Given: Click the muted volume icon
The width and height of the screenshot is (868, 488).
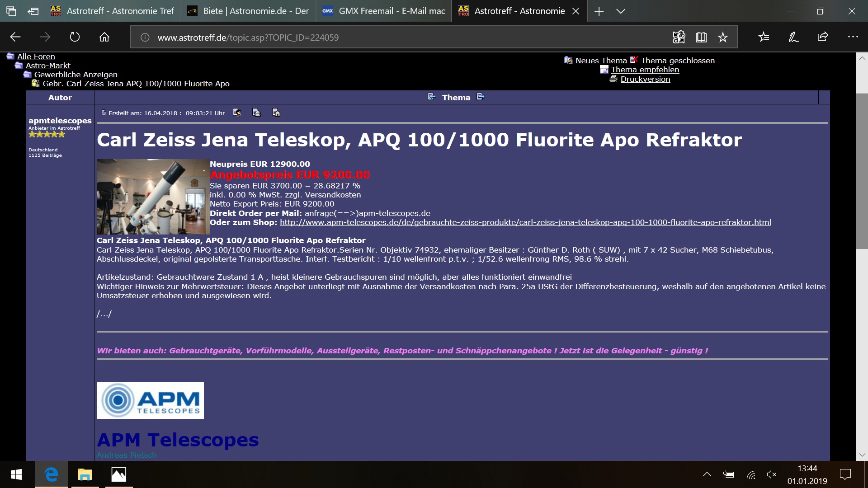Looking at the screenshot, I should tap(772, 474).
